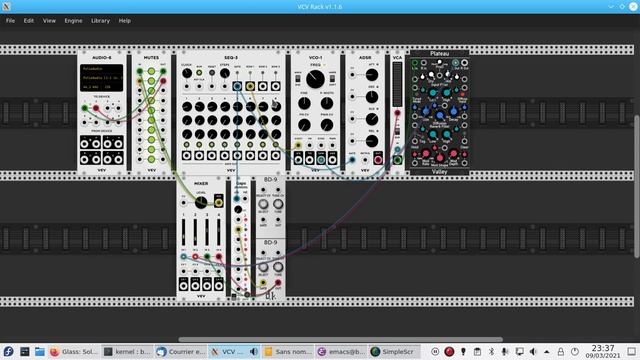Click the volume icon in system tray
The width and height of the screenshot is (640, 360).
coord(533,351)
